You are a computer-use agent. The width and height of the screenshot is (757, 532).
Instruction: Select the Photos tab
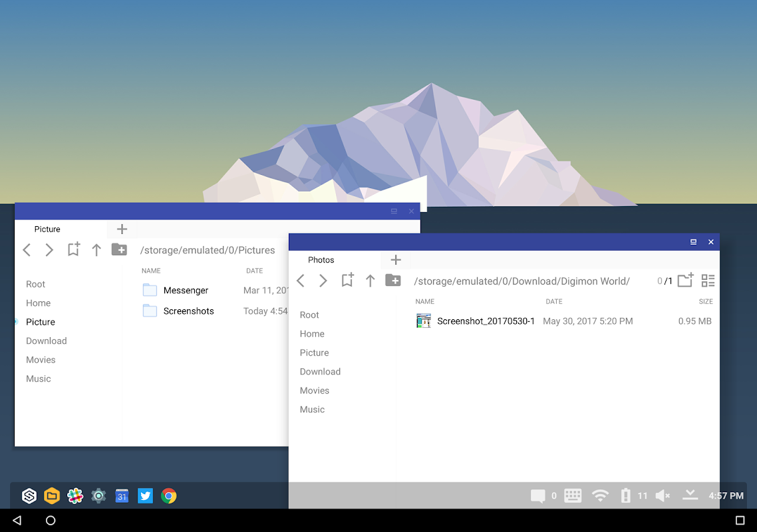[321, 260]
